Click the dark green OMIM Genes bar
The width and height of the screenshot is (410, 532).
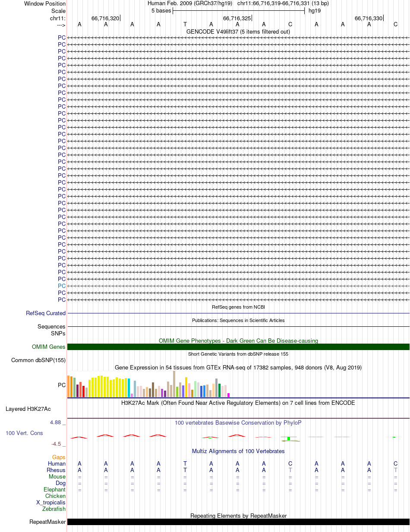(239, 347)
